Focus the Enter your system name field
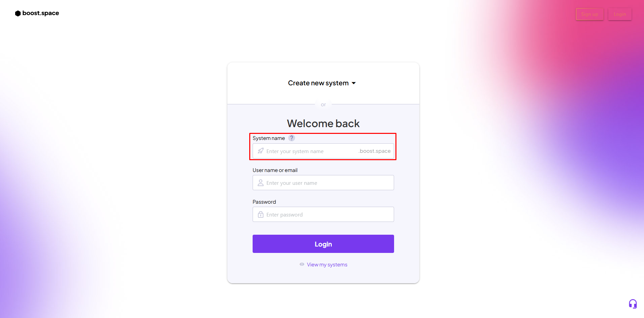 tap(310, 151)
